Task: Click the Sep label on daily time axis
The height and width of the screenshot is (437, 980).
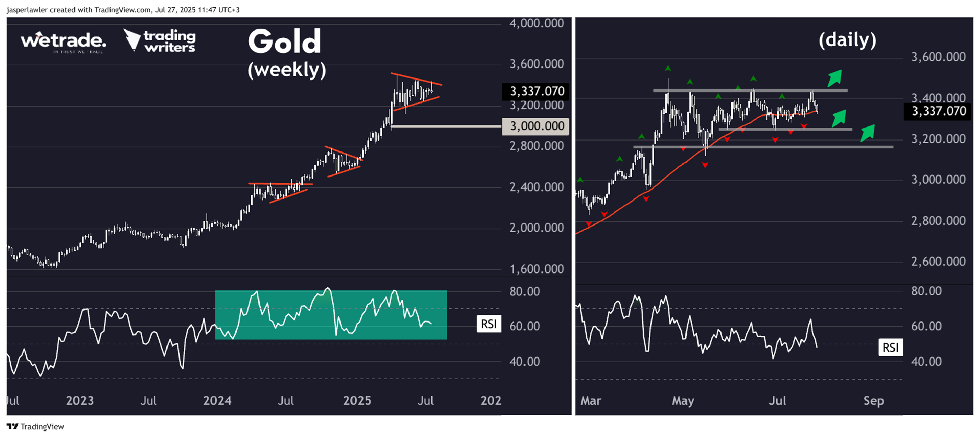Action: (874, 401)
